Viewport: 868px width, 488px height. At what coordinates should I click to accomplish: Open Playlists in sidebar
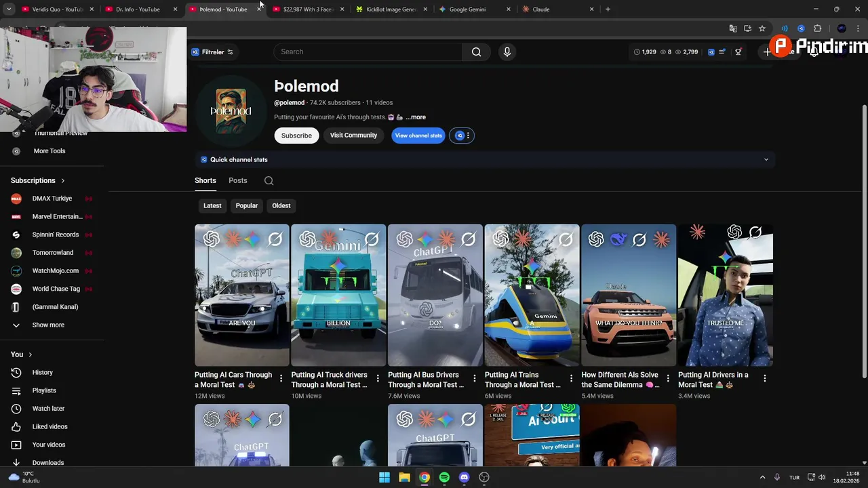44,390
